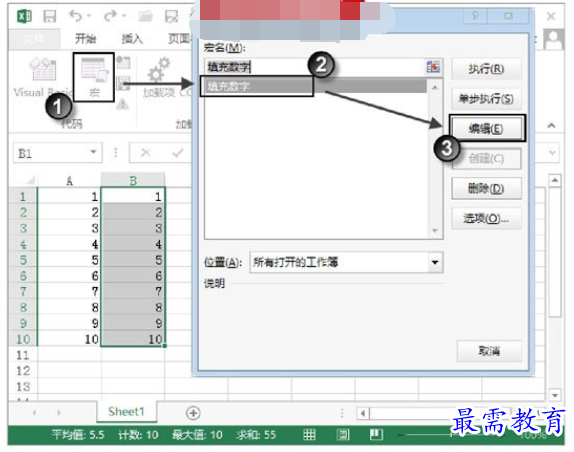
Task: Confirm formula entry with the checkmark icon
Action: 178,153
